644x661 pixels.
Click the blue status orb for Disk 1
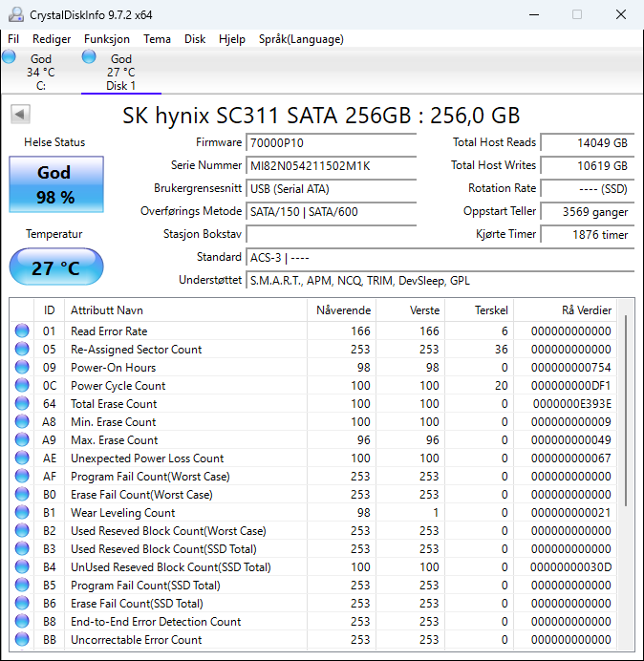coord(89,56)
